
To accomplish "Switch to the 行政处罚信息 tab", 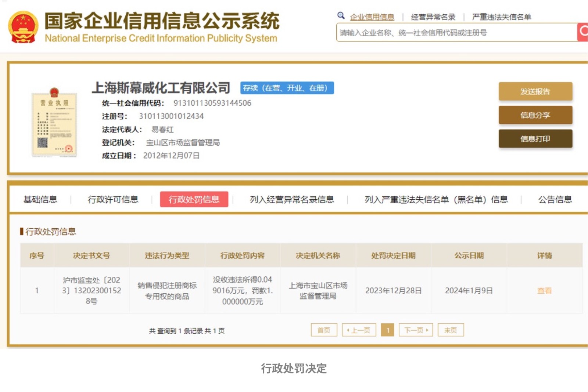I will click(194, 199).
